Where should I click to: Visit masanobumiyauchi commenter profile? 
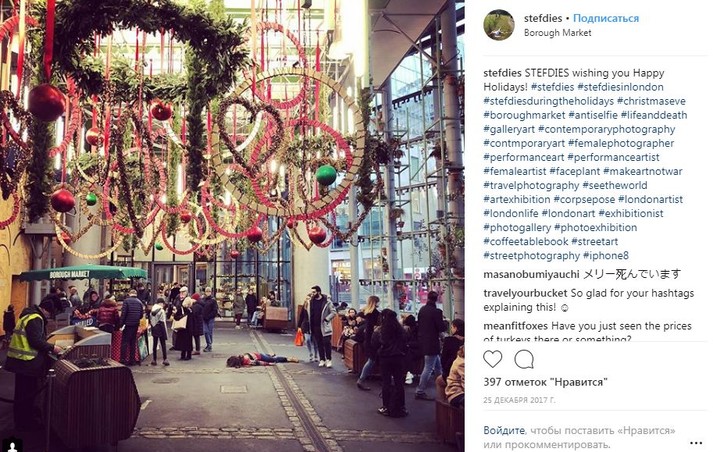click(x=531, y=275)
